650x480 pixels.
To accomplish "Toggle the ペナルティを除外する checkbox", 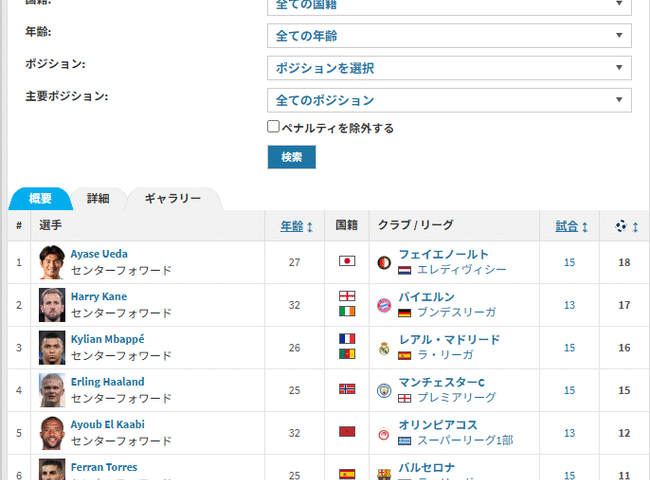I will (273, 127).
